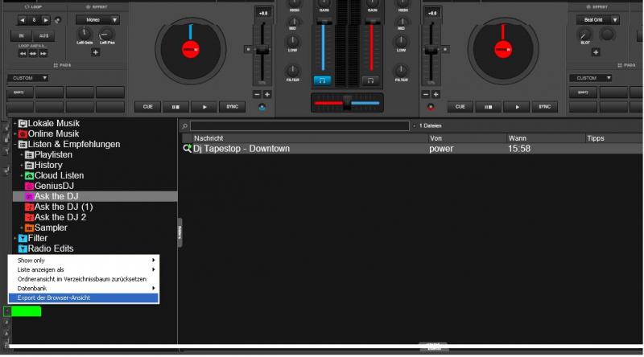Click the loop IN button

pos(22,36)
